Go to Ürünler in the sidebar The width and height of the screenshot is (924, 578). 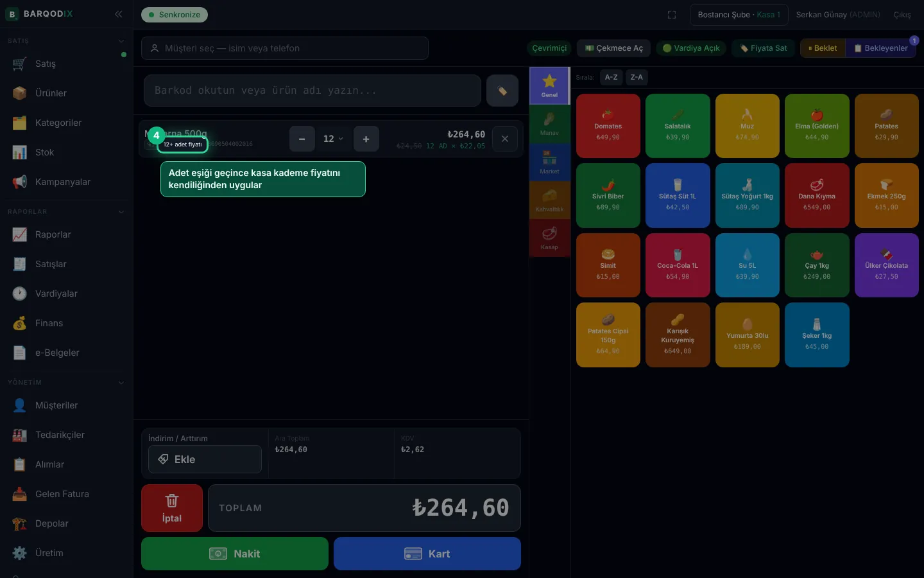67,93
